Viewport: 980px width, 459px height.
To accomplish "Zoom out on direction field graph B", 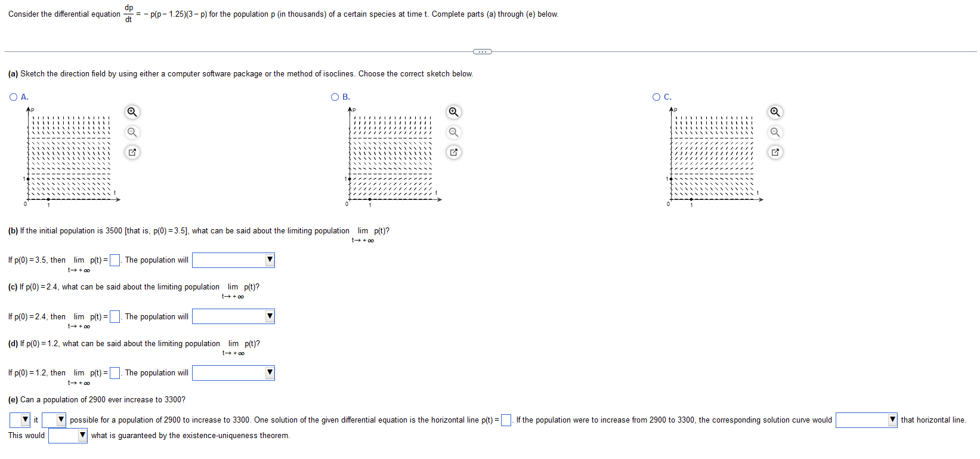I will [x=453, y=133].
